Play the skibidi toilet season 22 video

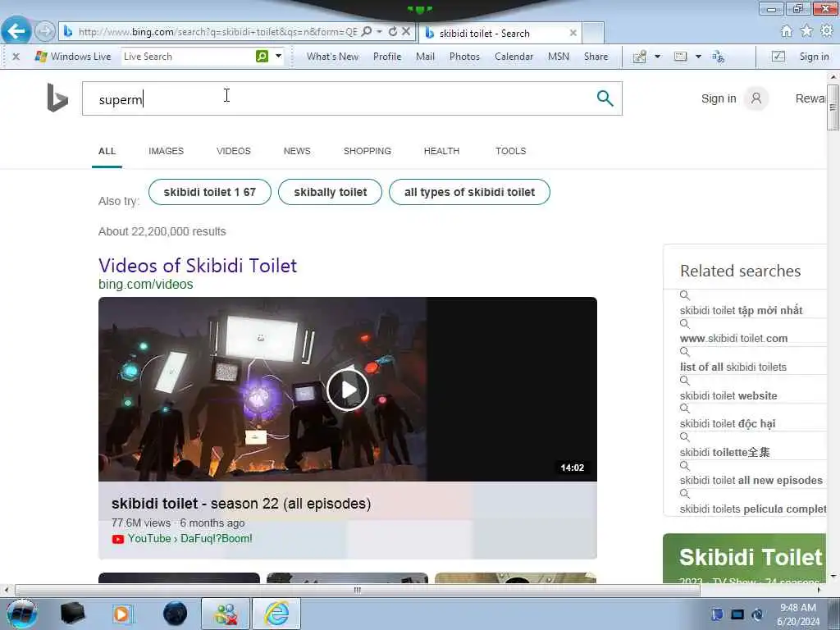348,390
